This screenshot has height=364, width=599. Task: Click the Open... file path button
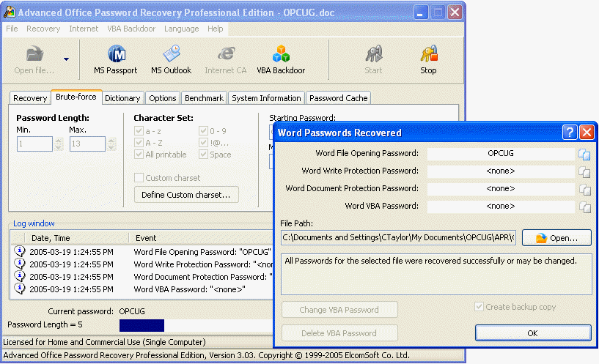(556, 238)
